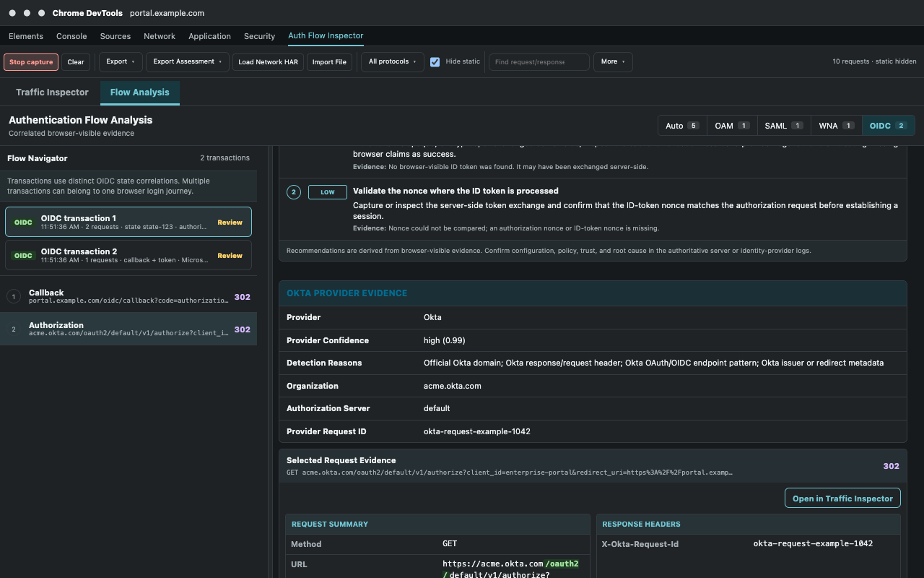Image resolution: width=924 pixels, height=578 pixels.
Task: Uncheck Hide static checkbox
Action: pos(435,62)
